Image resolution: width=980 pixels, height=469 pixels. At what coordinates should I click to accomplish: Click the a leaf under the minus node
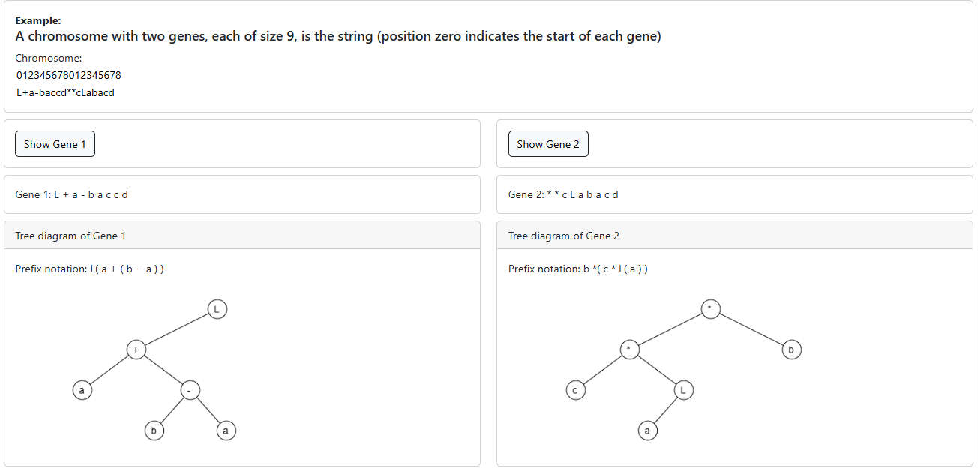226,431
